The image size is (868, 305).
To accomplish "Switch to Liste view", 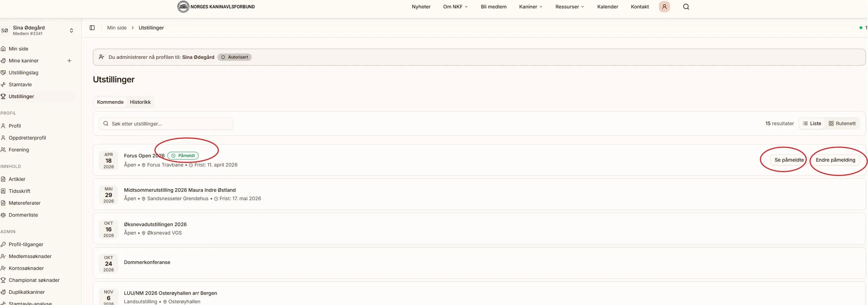I will tap(812, 123).
